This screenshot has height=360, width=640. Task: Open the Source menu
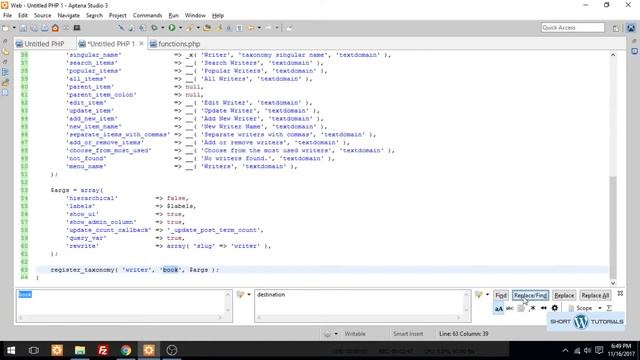click(42, 16)
